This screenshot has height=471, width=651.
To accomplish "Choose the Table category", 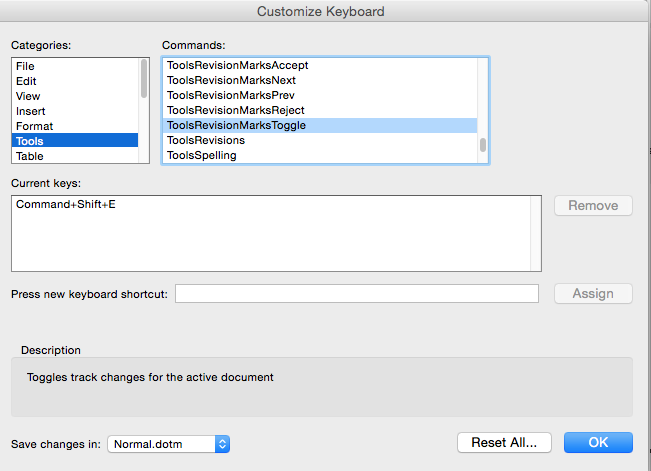I will tap(75, 156).
